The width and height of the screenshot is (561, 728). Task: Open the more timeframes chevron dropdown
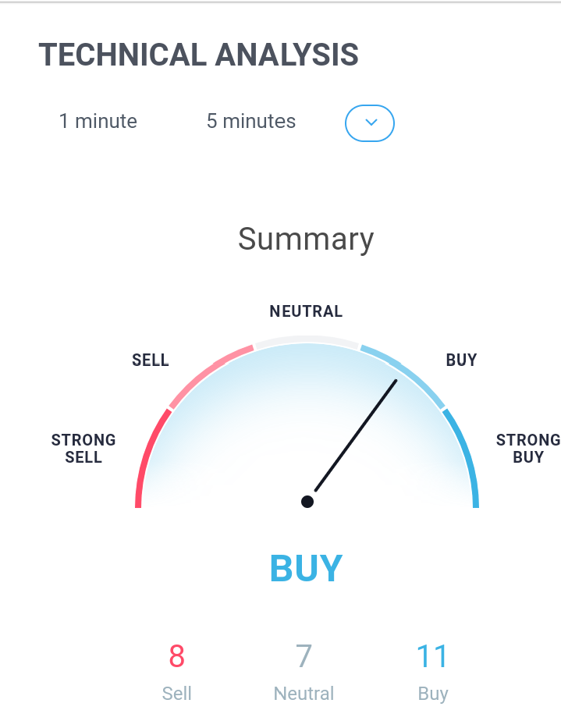(x=370, y=123)
